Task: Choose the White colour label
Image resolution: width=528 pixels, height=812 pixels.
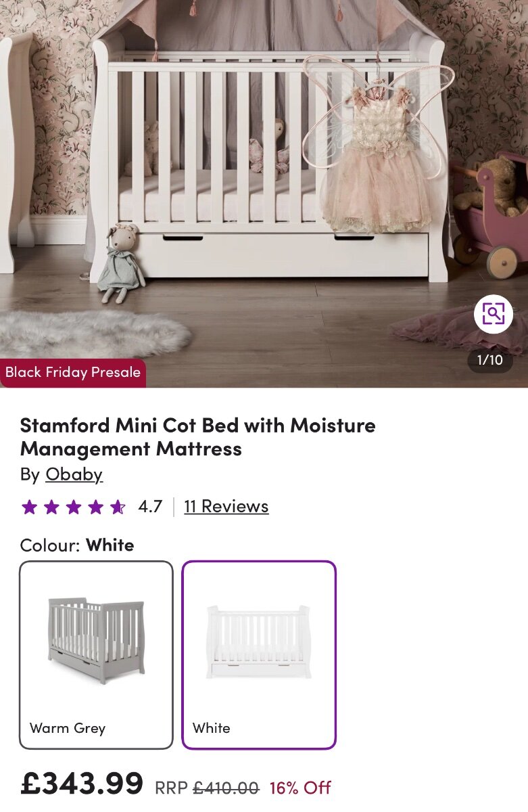Action: click(211, 728)
